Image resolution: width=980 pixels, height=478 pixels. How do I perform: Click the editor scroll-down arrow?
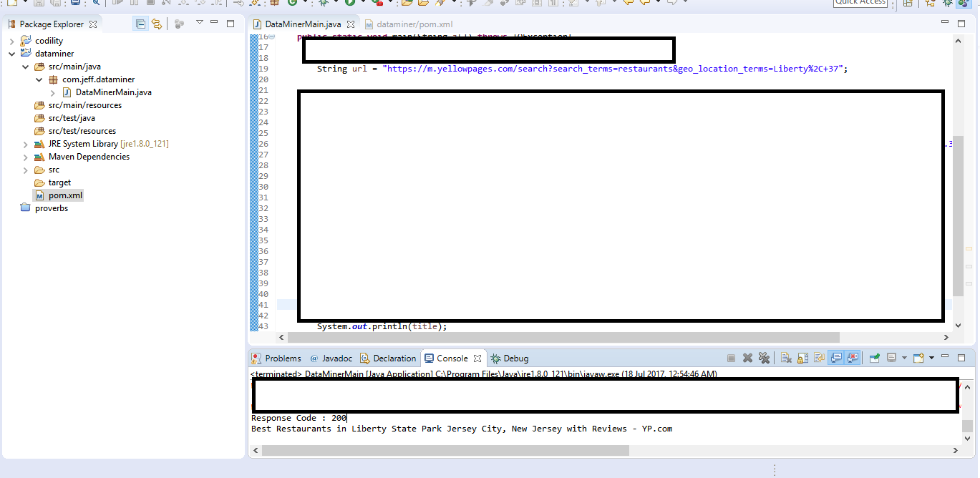tap(958, 325)
